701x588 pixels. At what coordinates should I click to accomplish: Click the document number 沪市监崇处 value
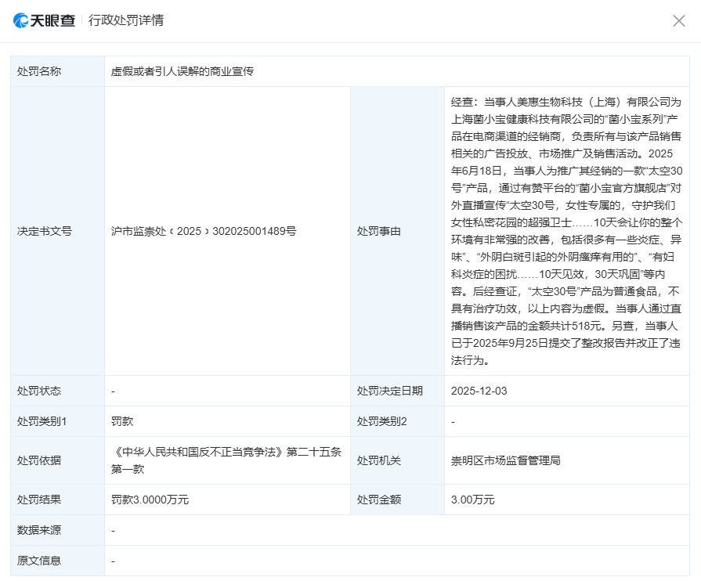tap(204, 231)
